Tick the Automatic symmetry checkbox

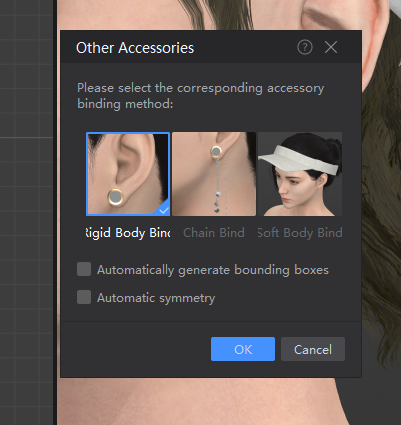[84, 297]
